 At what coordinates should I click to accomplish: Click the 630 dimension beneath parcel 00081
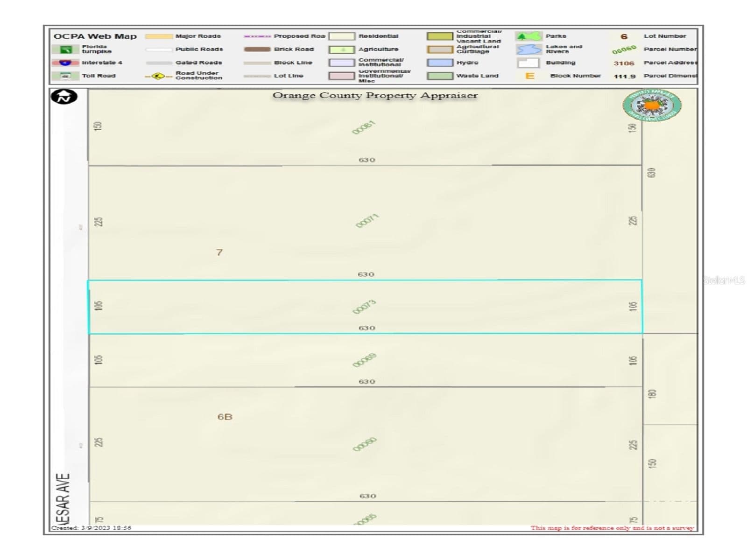(367, 160)
